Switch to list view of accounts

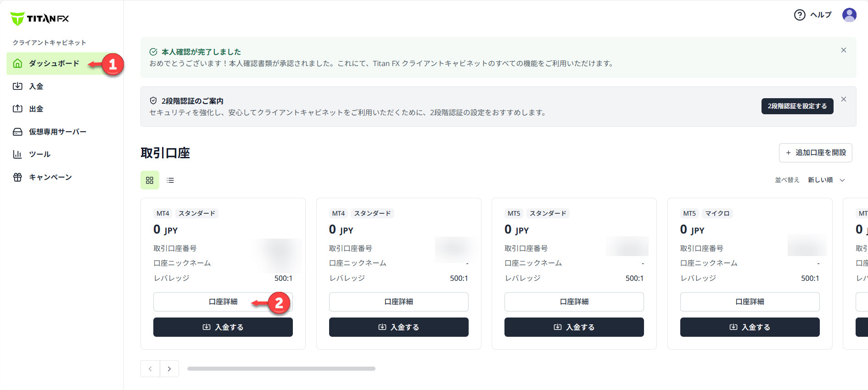tap(170, 180)
